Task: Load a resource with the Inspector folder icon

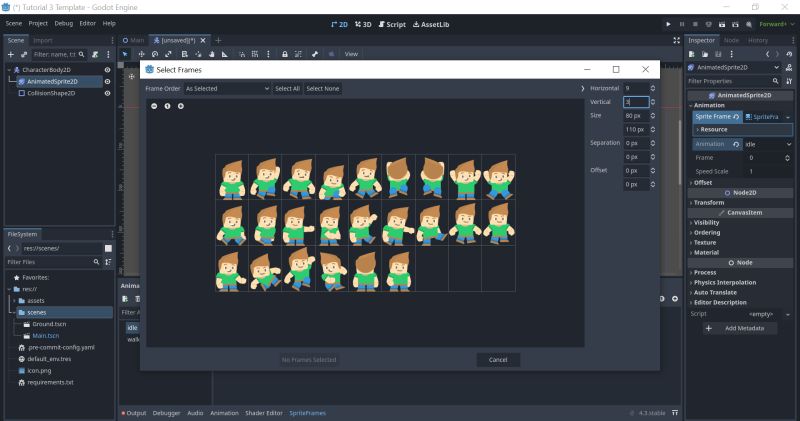Action: pos(705,54)
